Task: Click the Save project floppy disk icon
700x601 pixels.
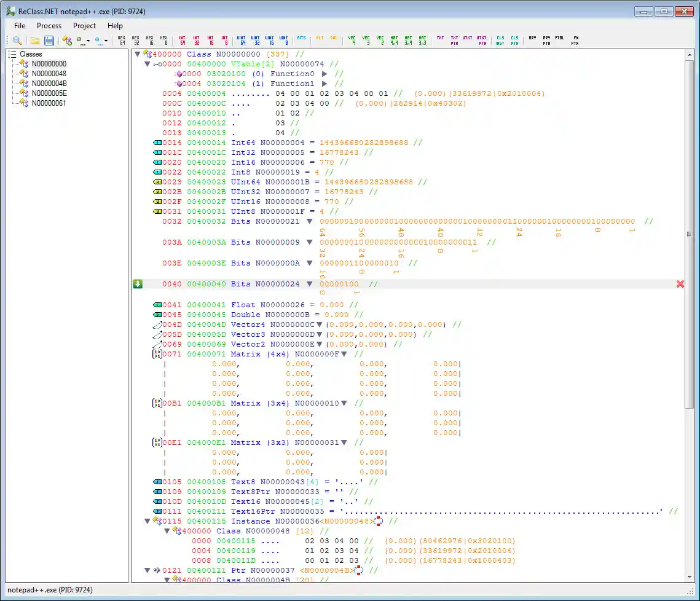Action: pos(49,41)
